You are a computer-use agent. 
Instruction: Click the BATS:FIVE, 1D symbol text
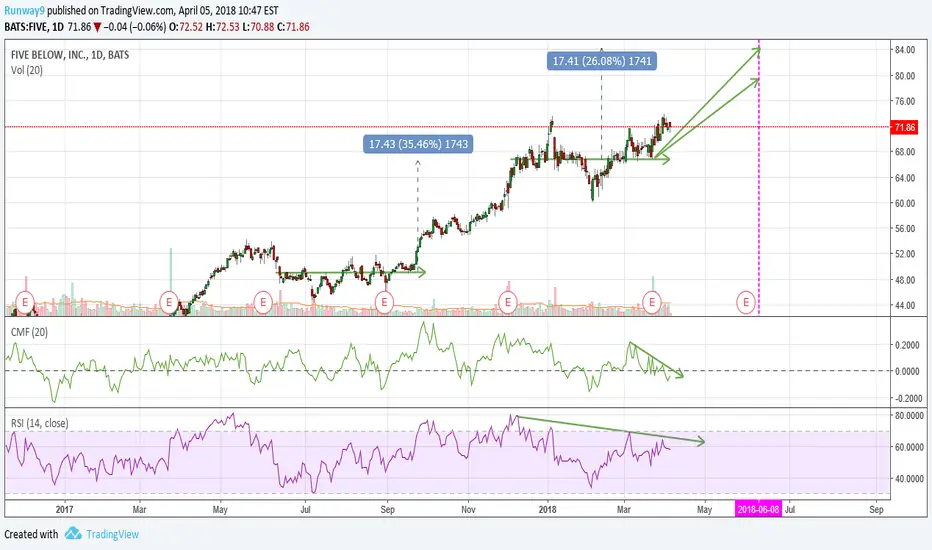(34, 27)
